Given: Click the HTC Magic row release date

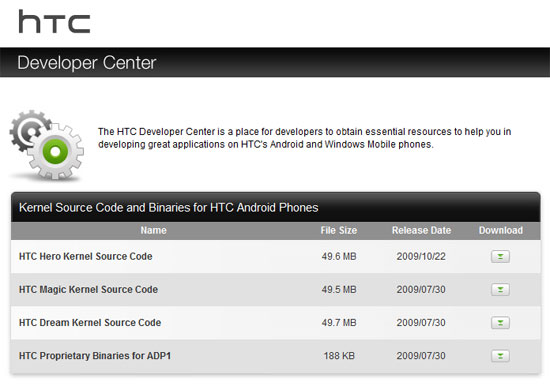Looking at the screenshot, I should (x=421, y=290).
